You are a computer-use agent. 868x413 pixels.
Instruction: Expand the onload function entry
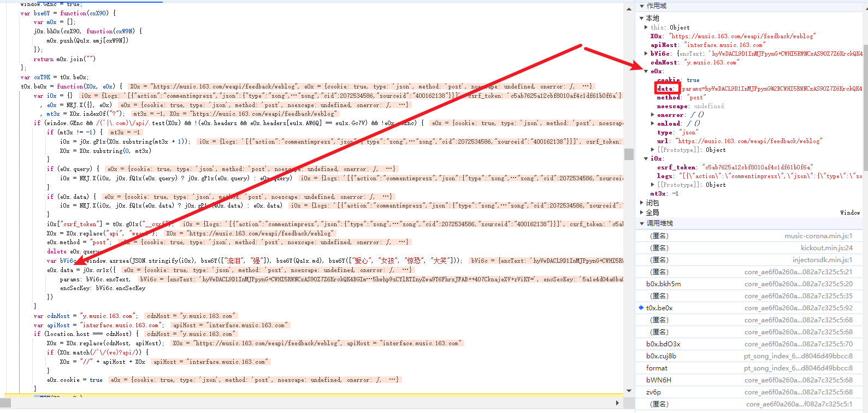(653, 123)
